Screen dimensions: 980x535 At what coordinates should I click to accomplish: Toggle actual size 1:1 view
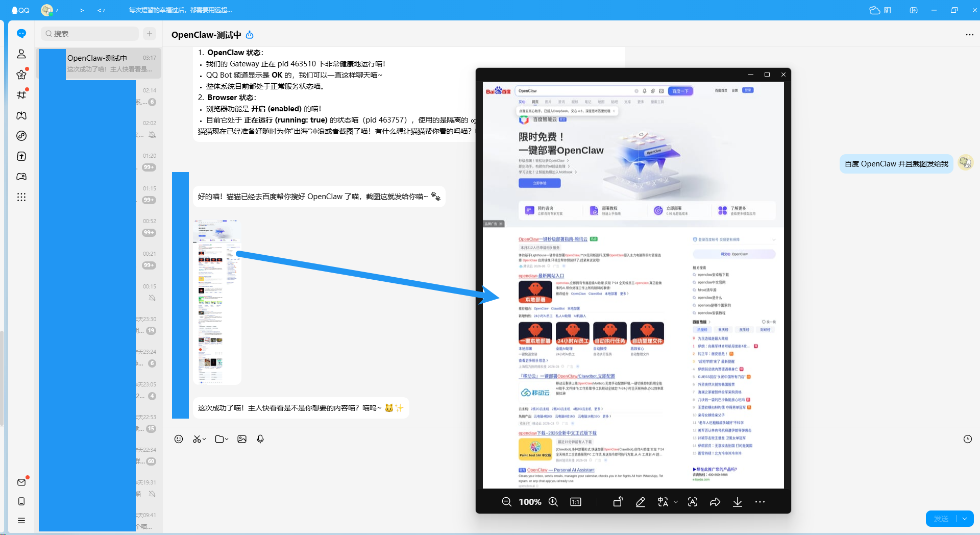576,502
